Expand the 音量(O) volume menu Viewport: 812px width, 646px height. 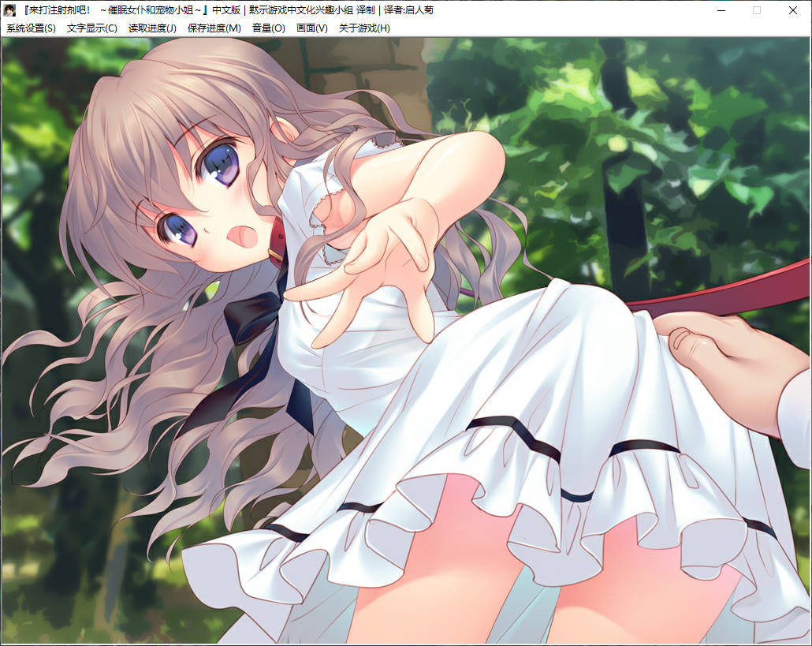coord(268,28)
